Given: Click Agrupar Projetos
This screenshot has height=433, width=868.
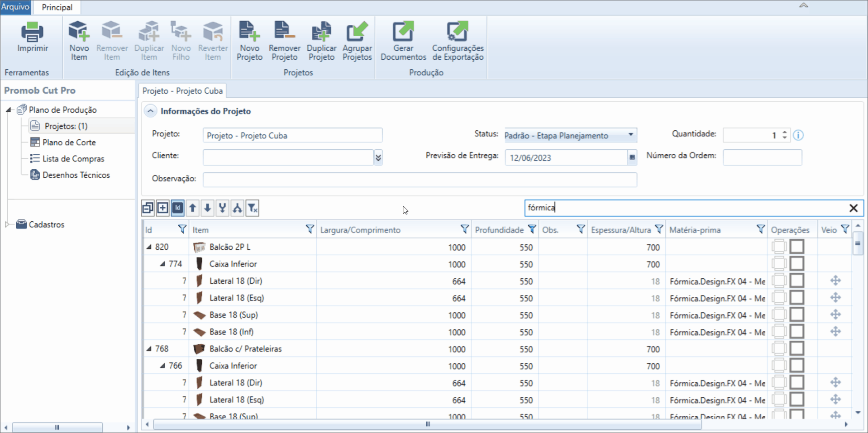Looking at the screenshot, I should [x=357, y=41].
